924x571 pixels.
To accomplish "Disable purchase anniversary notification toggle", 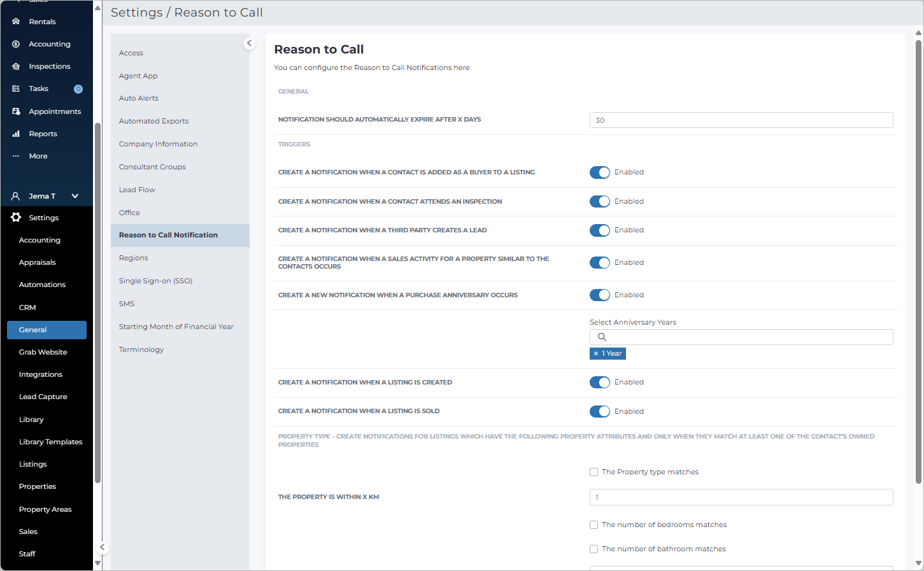I will pyautogui.click(x=600, y=295).
